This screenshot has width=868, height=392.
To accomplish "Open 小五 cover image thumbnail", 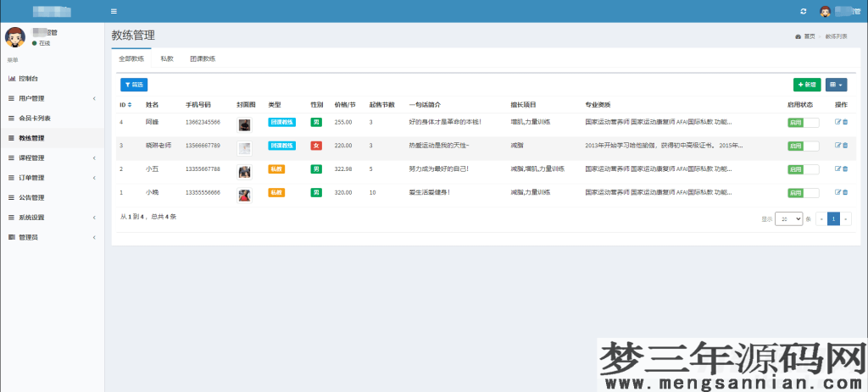I will pos(244,172).
